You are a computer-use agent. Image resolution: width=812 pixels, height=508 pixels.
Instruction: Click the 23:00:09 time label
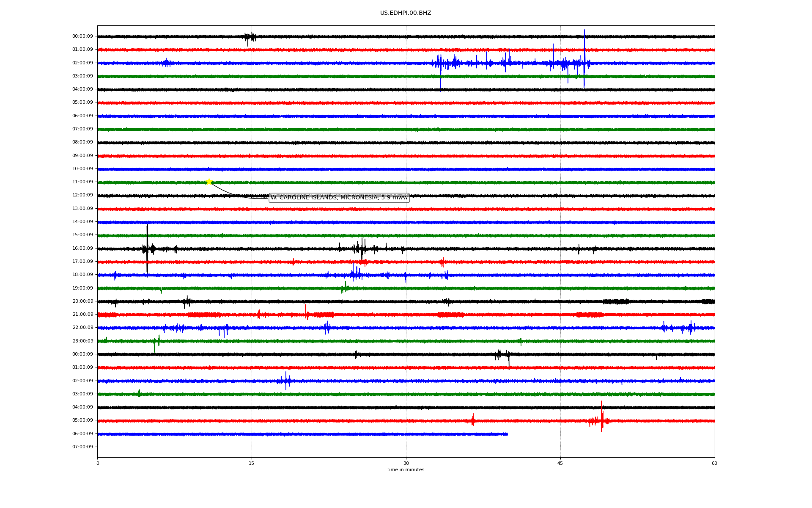[82, 341]
